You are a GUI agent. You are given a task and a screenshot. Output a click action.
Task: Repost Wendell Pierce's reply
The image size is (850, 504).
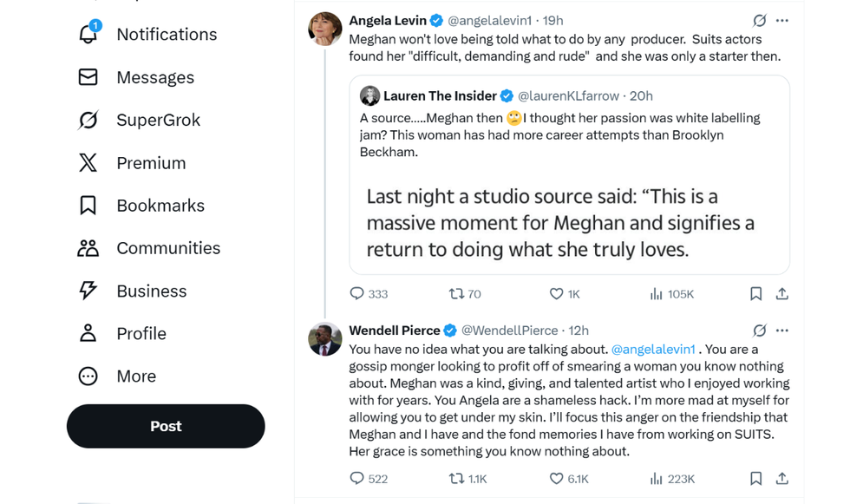(456, 478)
